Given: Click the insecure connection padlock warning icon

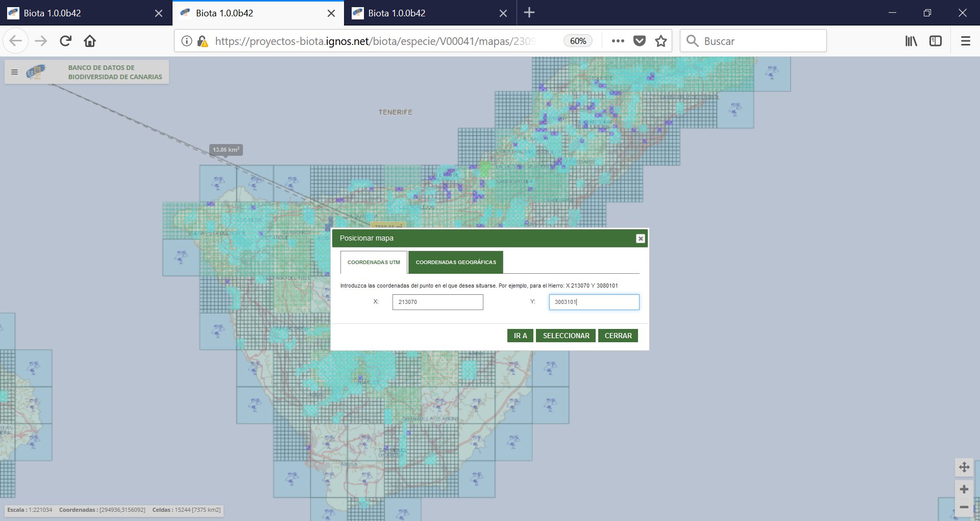Looking at the screenshot, I should (x=202, y=41).
